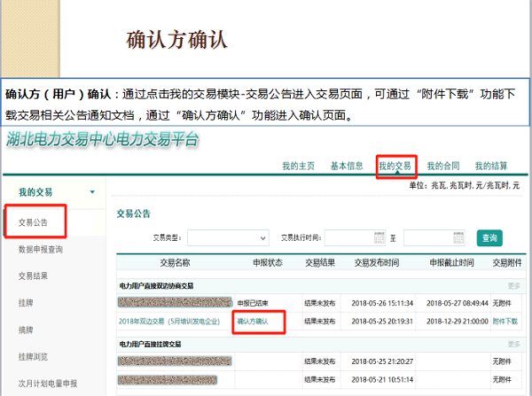The width and height of the screenshot is (532, 396).
Task: Click the green 查询 button
Action: [x=489, y=237]
